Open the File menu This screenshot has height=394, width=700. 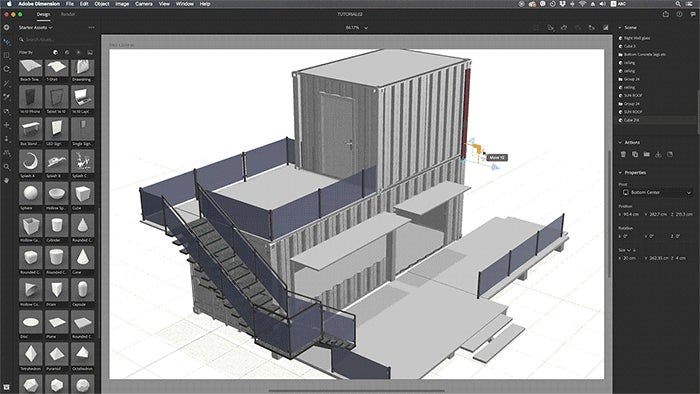tap(70, 4)
